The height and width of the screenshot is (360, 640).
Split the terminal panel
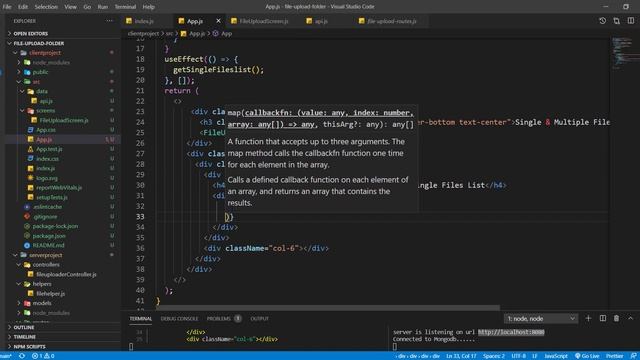[602, 318]
